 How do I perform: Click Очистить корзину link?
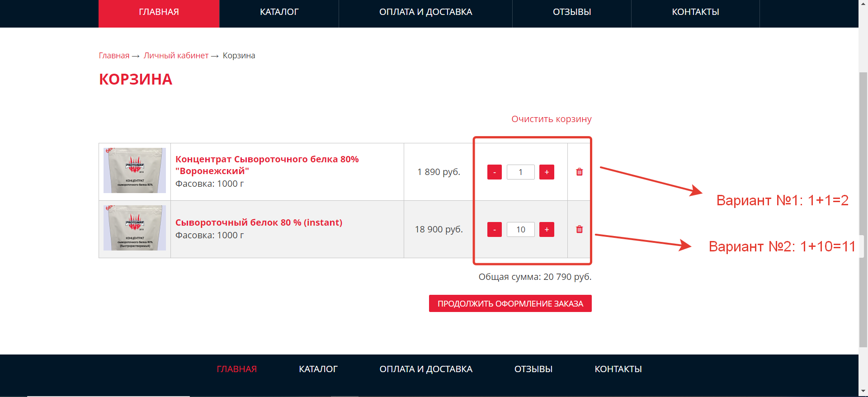click(x=551, y=119)
